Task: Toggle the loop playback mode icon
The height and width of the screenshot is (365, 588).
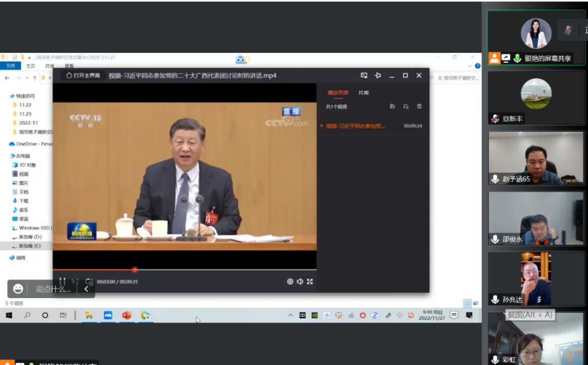Action: [x=89, y=281]
